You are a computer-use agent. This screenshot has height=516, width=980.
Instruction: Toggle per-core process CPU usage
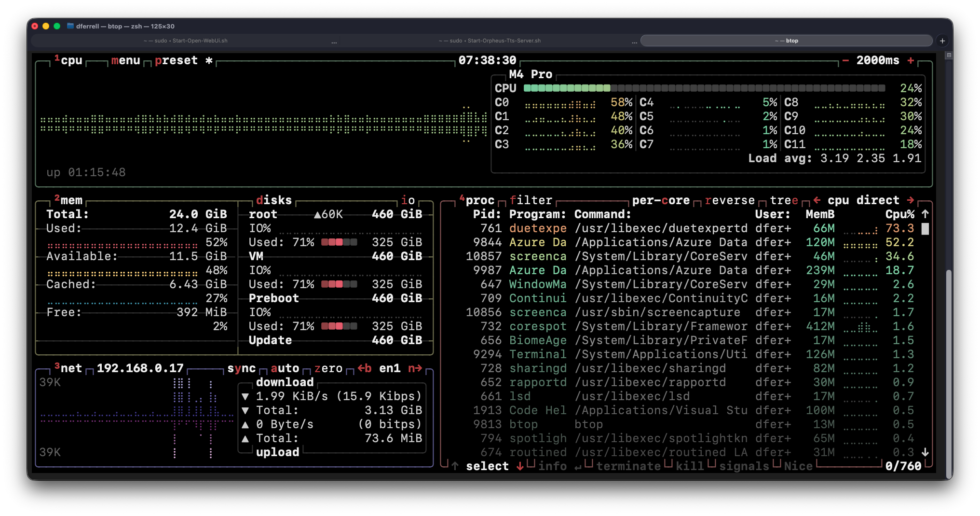[660, 200]
